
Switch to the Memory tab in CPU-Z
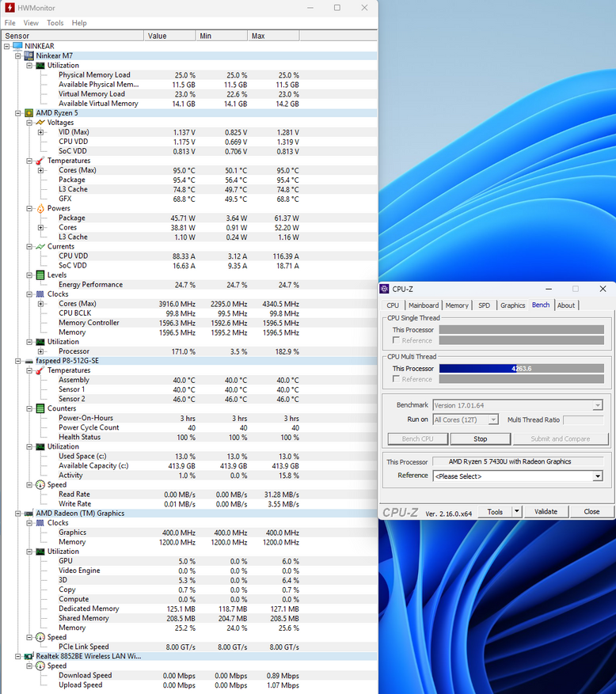pyautogui.click(x=457, y=305)
